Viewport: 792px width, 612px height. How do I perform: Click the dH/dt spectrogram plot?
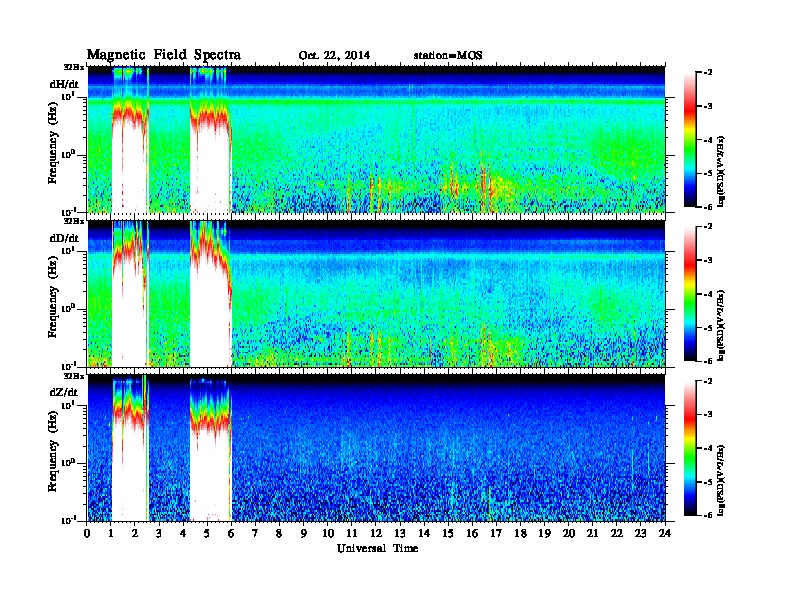point(377,139)
